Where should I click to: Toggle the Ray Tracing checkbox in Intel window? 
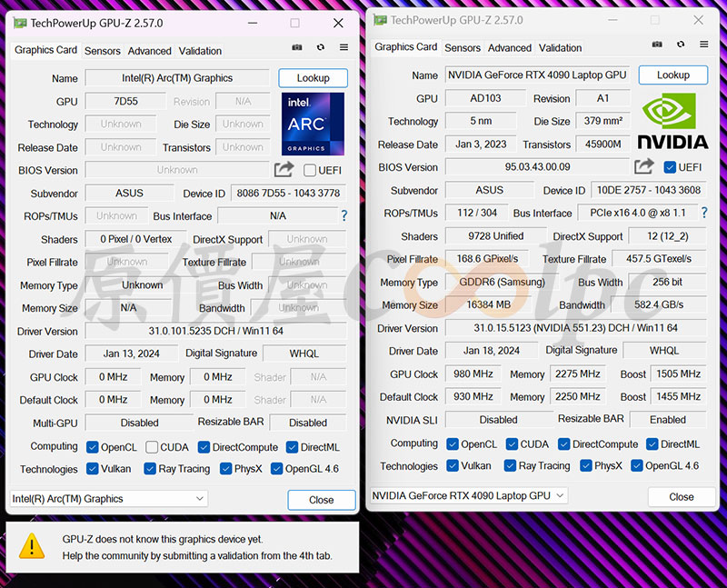point(150,469)
